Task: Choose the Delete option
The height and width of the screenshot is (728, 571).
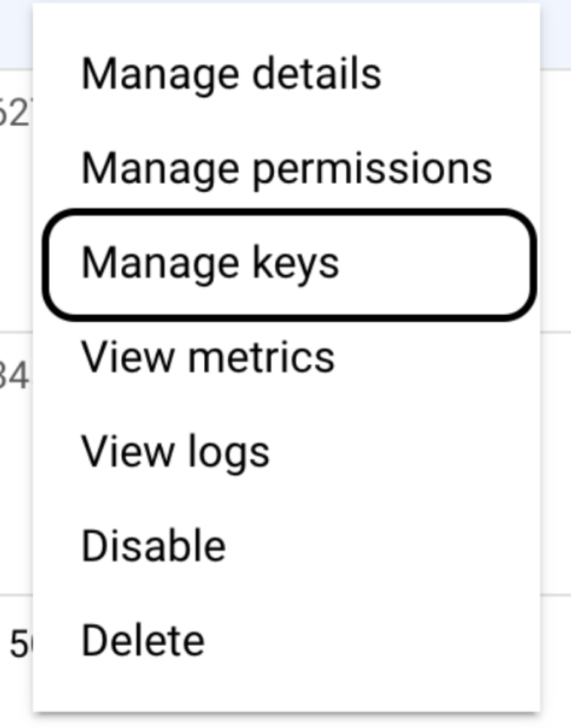Action: (142, 641)
